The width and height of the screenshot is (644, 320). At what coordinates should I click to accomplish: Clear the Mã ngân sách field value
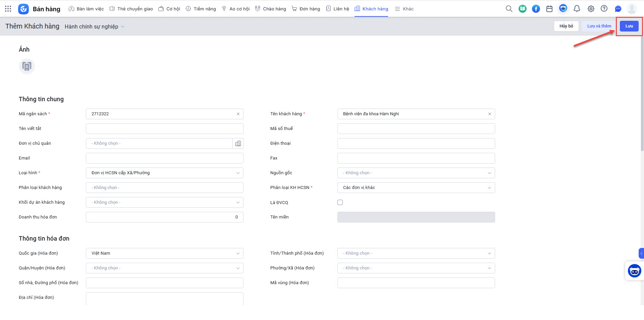[238, 114]
